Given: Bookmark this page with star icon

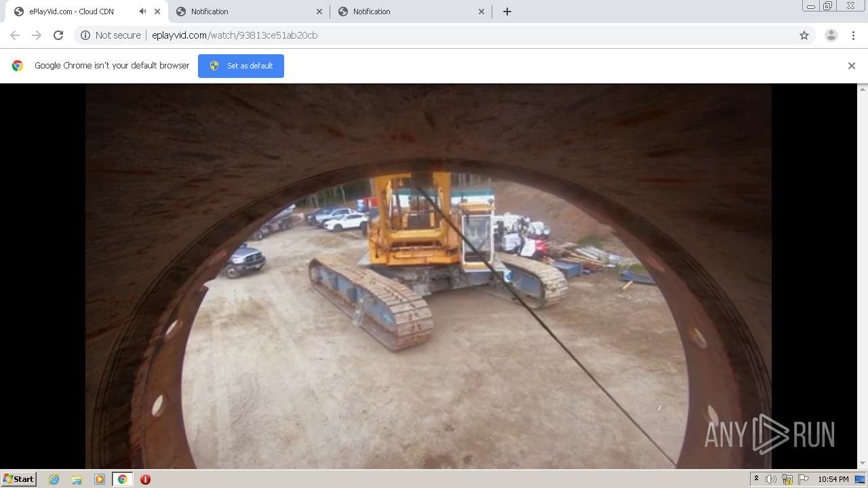Looking at the screenshot, I should coord(804,35).
